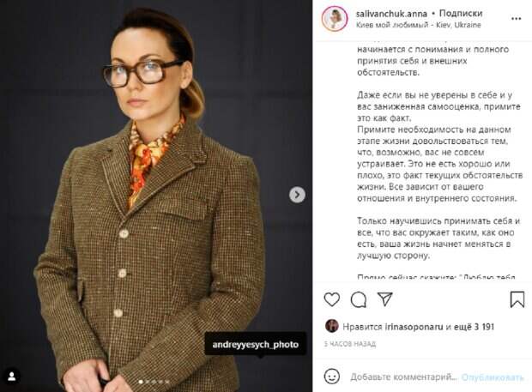Viewport: 532px width, 392px height.
Task: Open irinasoponaru liker profile
Action: click(x=414, y=327)
